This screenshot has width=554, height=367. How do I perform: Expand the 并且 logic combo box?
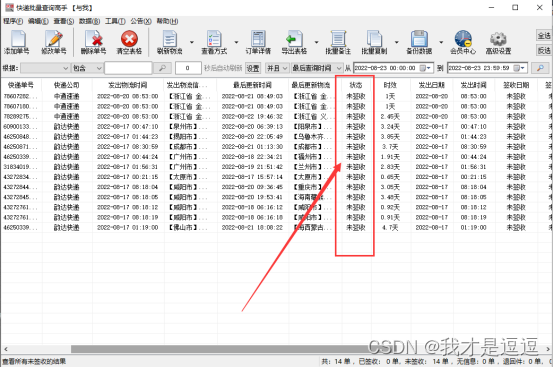tap(277, 68)
